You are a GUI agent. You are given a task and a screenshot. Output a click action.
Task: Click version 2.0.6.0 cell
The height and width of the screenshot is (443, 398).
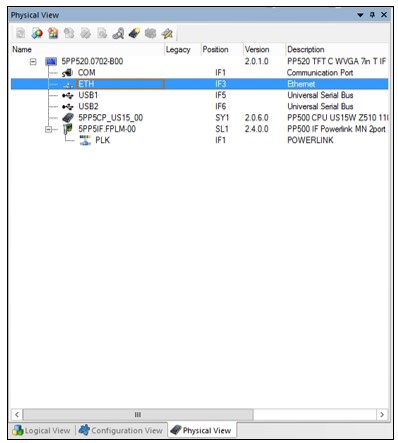pos(256,118)
